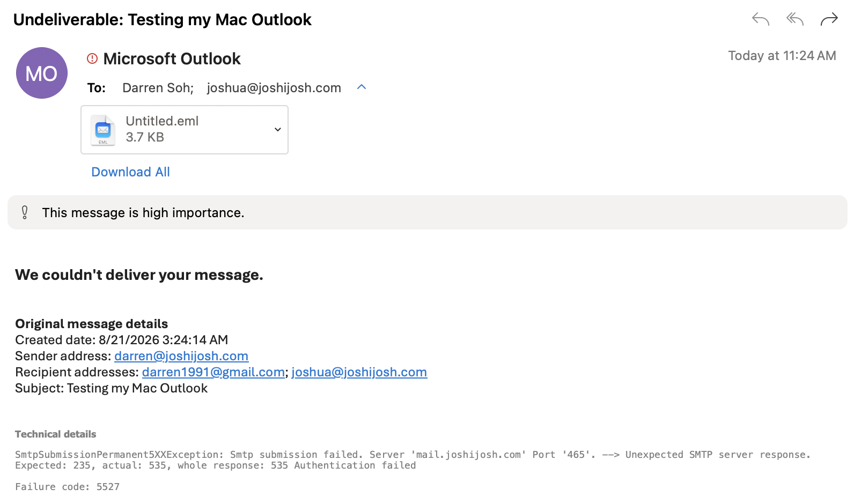Click the Undeliverable subject heading
Viewport: 854px width, 504px height.
(x=163, y=20)
